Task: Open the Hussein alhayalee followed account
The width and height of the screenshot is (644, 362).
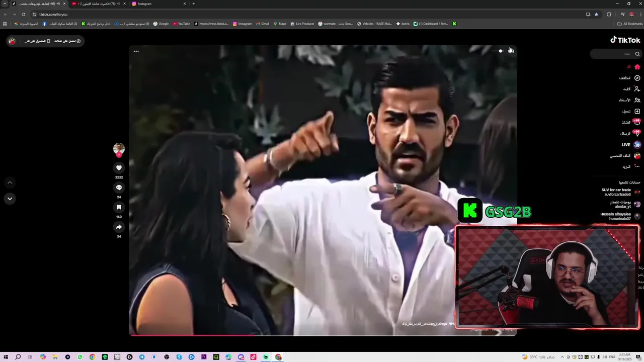Action: 620,216
